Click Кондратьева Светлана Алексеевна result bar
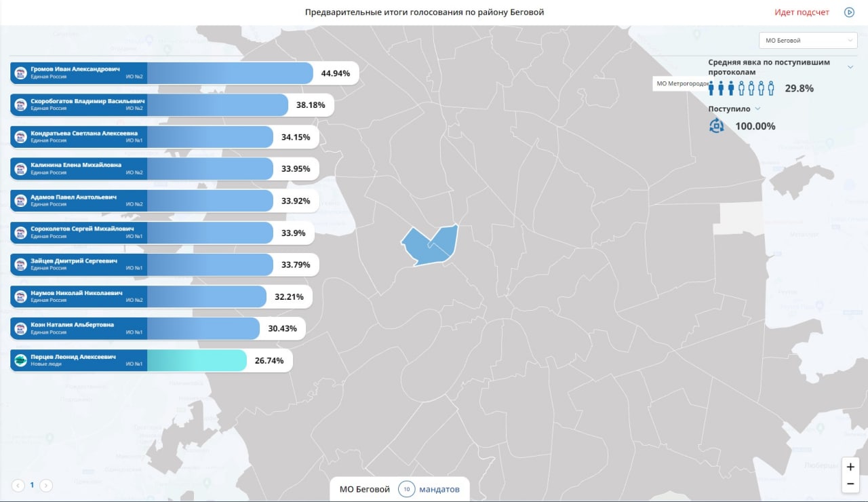868x502 pixels. pos(164,137)
